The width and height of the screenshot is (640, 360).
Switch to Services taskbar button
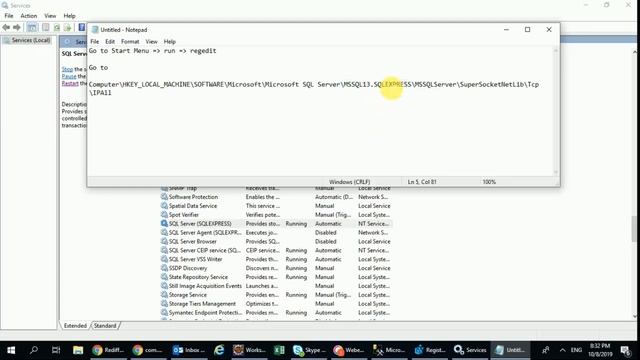[x=470, y=350]
